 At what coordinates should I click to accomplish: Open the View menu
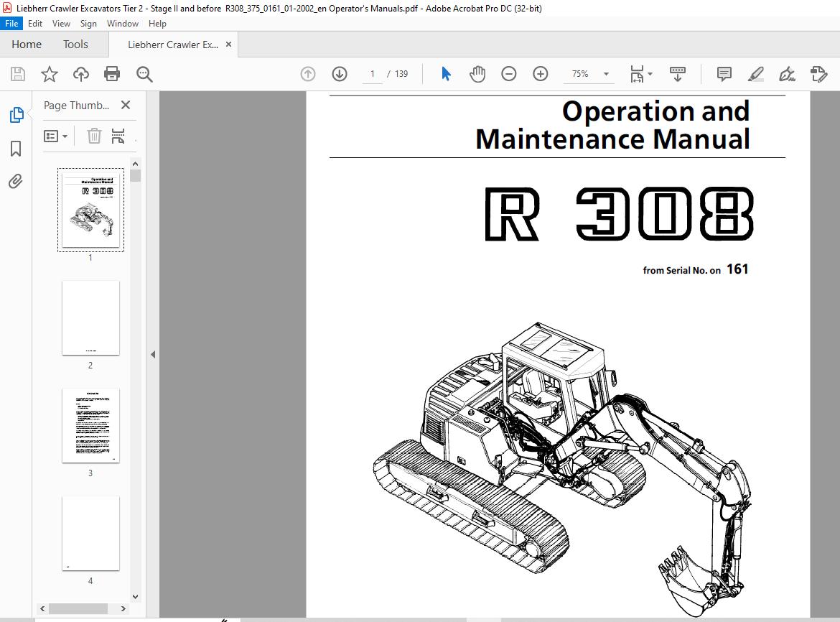61,24
